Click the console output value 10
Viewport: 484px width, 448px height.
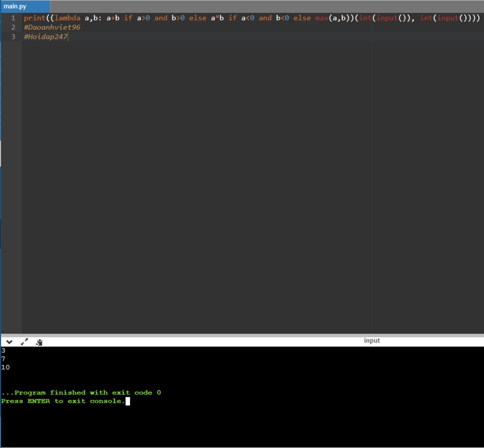[6, 367]
